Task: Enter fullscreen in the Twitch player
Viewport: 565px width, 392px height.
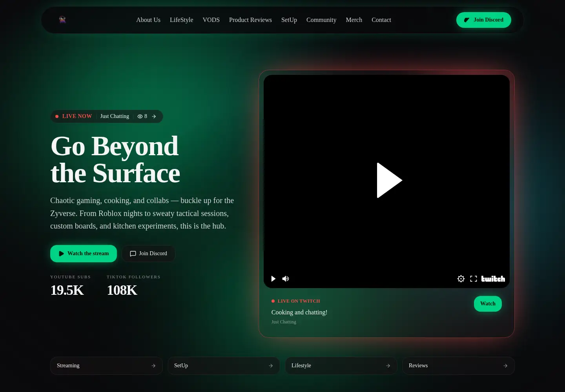Action: click(474, 279)
